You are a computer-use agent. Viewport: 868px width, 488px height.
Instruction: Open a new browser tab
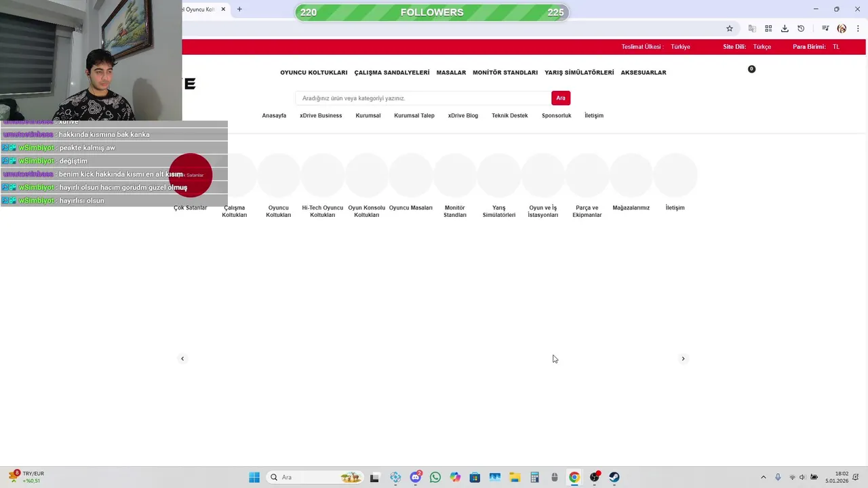239,9
